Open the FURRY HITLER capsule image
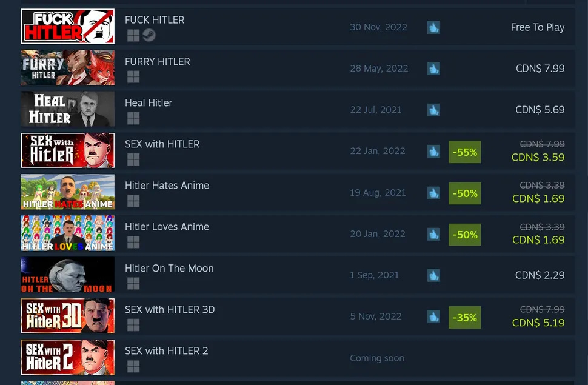 (x=68, y=68)
